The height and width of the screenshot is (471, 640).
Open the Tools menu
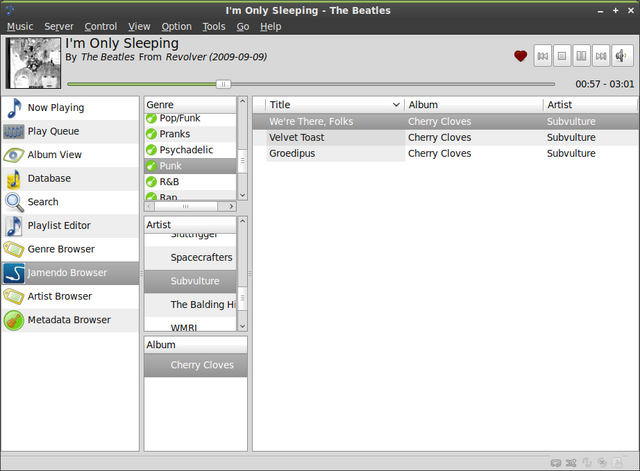[214, 27]
